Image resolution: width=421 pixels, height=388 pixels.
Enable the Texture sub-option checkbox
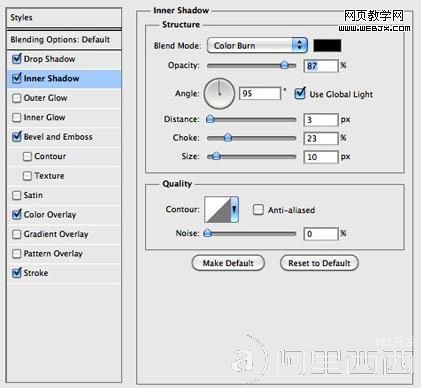tap(27, 176)
